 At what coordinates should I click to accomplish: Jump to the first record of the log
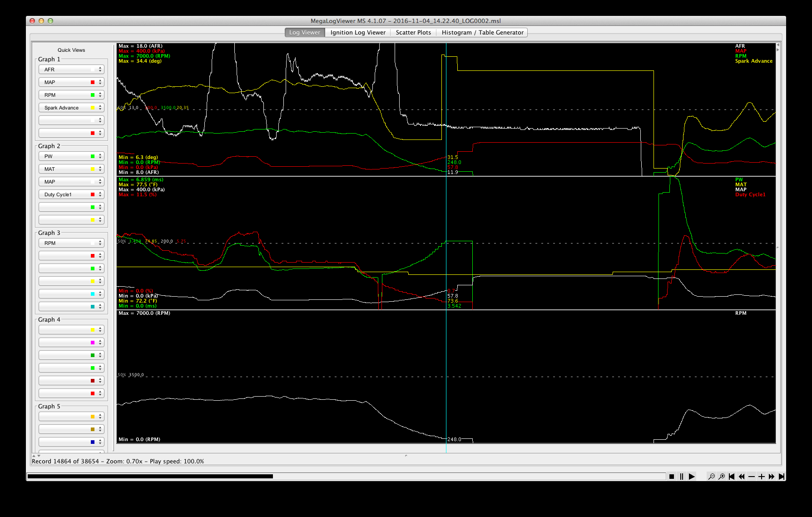[732, 477]
